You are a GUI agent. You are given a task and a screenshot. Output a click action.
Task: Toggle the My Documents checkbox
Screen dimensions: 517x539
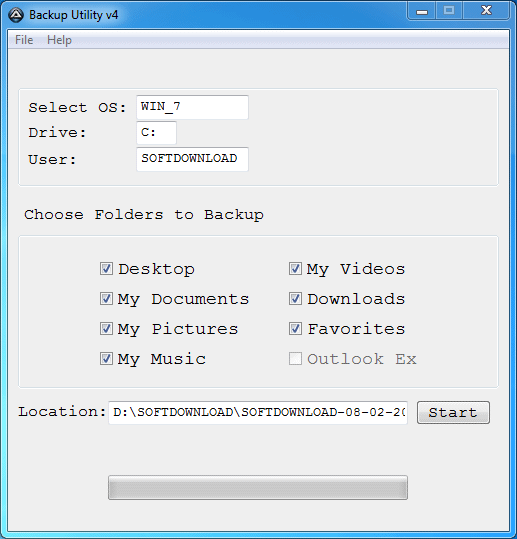106,298
